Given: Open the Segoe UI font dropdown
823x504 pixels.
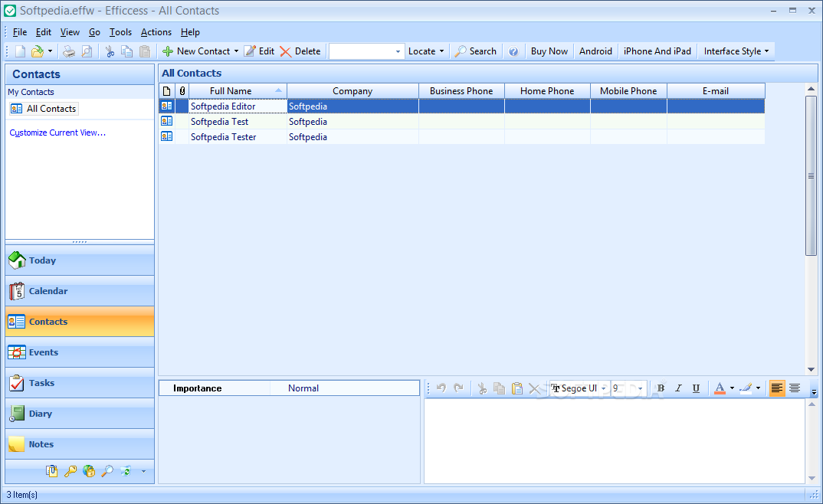Looking at the screenshot, I should click(604, 388).
